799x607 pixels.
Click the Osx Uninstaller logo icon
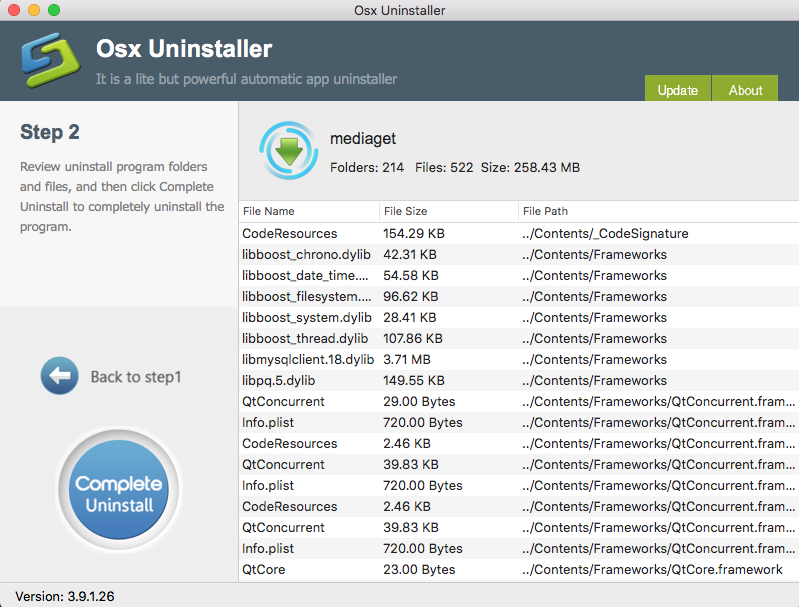click(x=50, y=60)
